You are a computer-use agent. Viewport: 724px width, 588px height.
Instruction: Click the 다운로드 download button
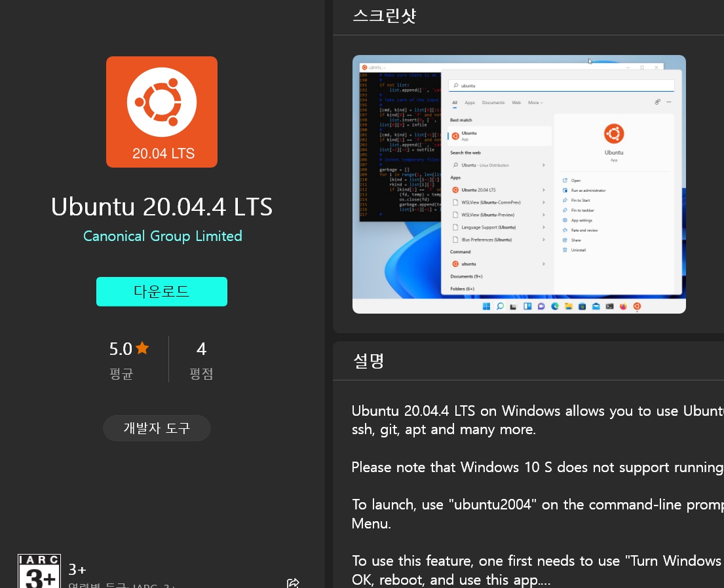[x=162, y=291]
